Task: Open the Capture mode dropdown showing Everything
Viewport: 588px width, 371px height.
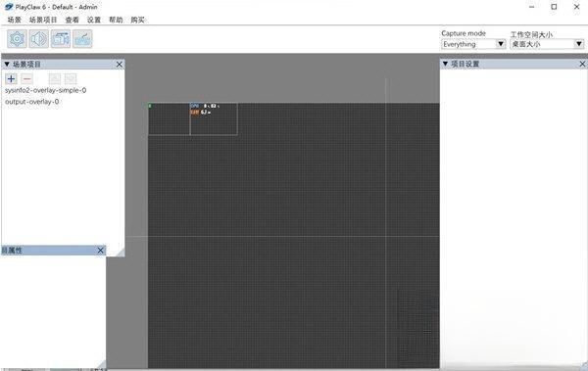Action: coord(473,44)
